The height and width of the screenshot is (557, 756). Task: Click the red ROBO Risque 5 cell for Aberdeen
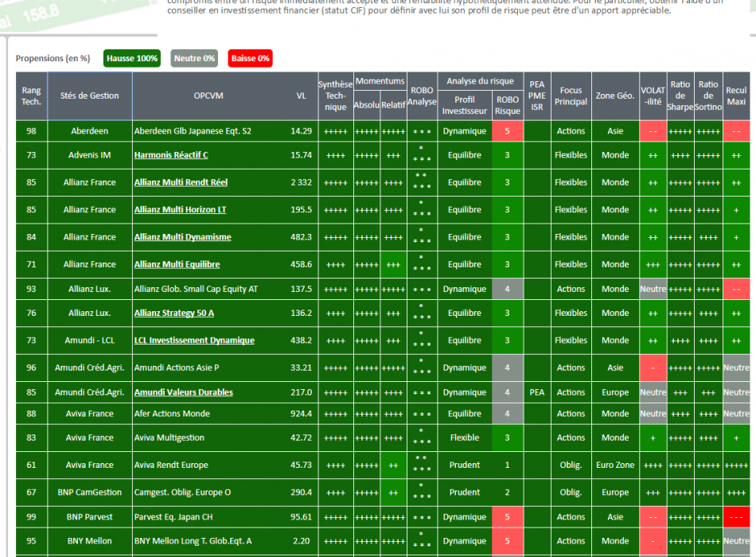pos(507,131)
